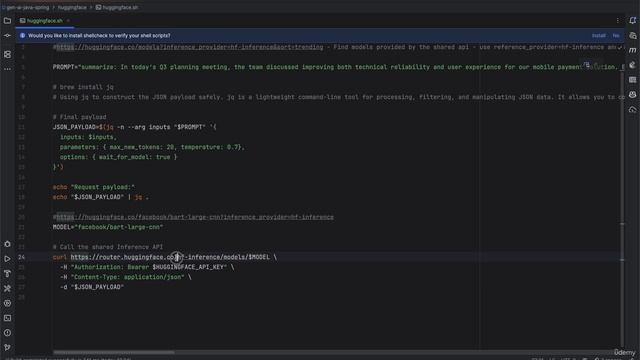The width and height of the screenshot is (640, 360).
Task: Open the tool window icon below the Notifications bell
Action: (x=633, y=36)
